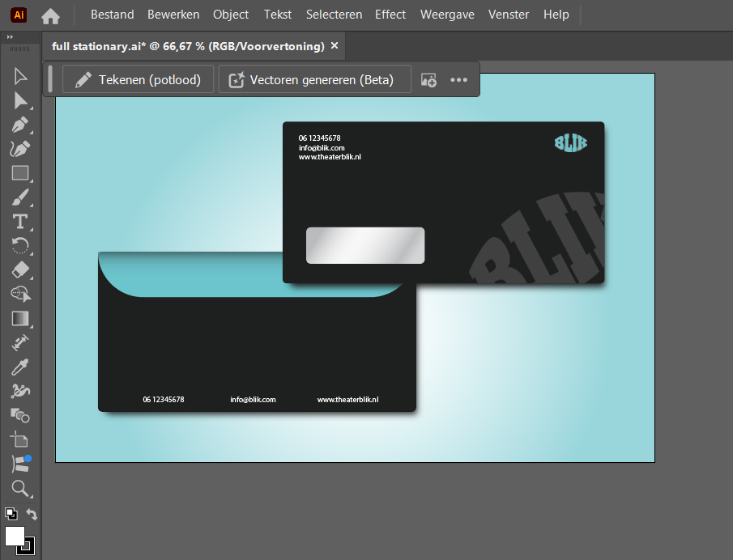Screen dimensions: 733x560
Task: Open the Weergave menu
Action: coord(447,15)
